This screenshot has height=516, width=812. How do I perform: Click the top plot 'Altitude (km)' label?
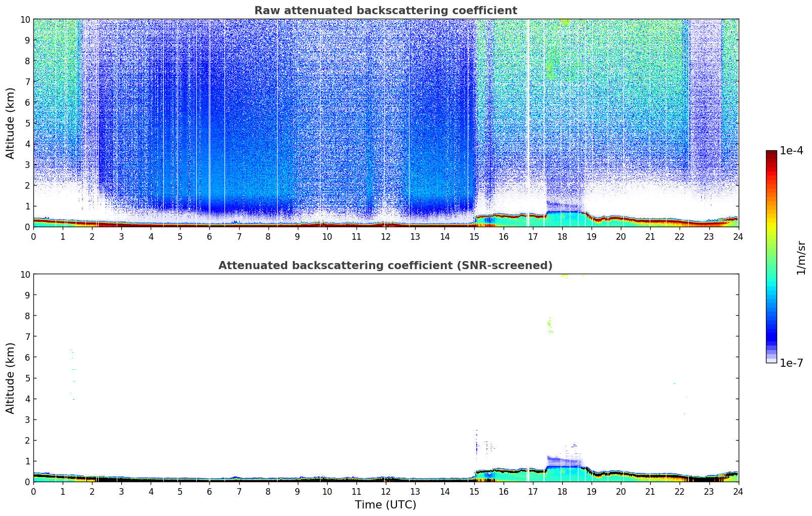11,123
